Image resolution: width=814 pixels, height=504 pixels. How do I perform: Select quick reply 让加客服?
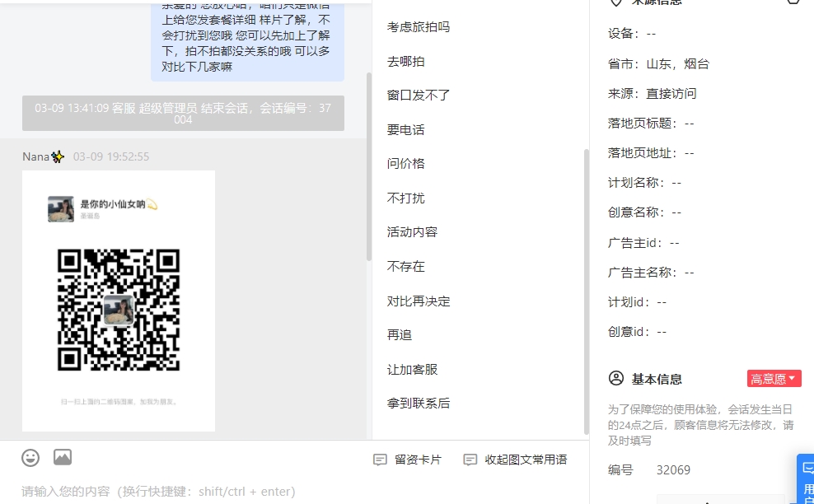click(412, 370)
